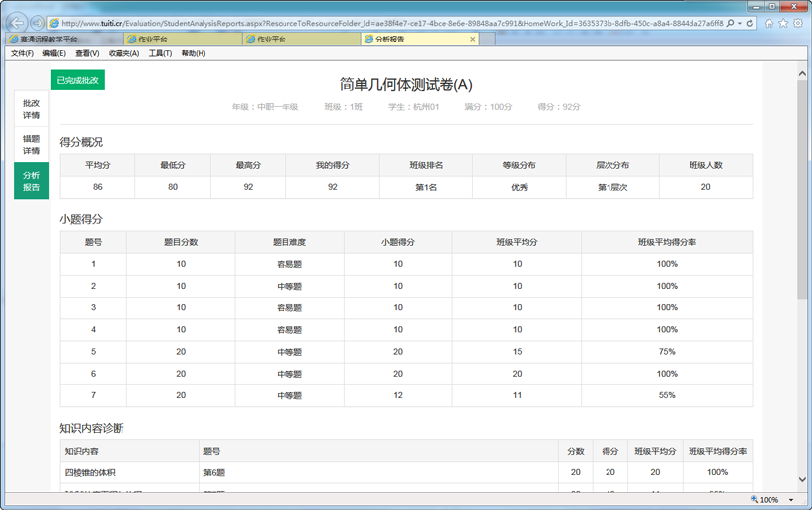The image size is (812, 510).
Task: Open the 收藏夹(A) menu
Action: tap(123, 54)
